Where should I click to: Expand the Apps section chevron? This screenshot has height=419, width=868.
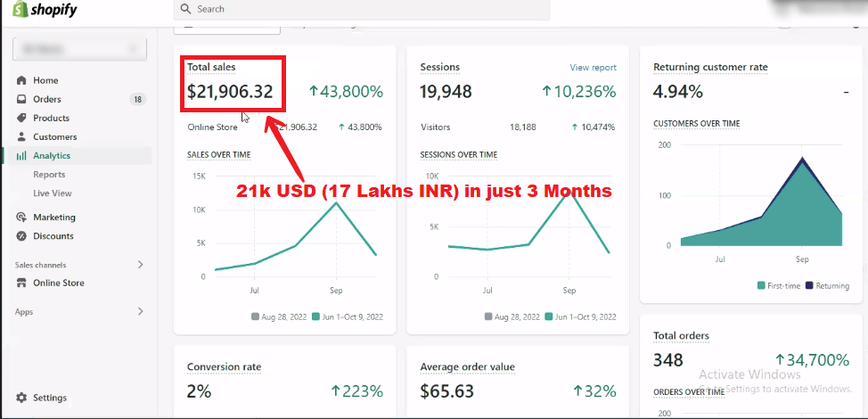(140, 311)
